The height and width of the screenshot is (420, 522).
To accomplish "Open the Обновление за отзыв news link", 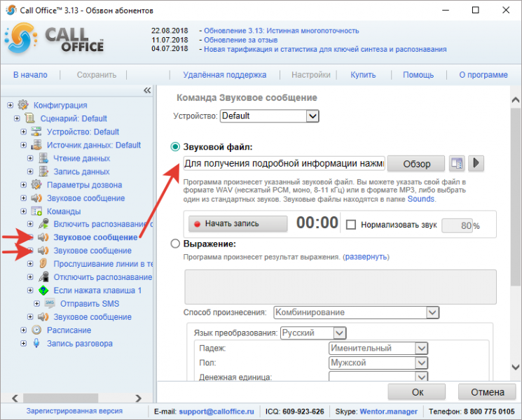I will (241, 40).
